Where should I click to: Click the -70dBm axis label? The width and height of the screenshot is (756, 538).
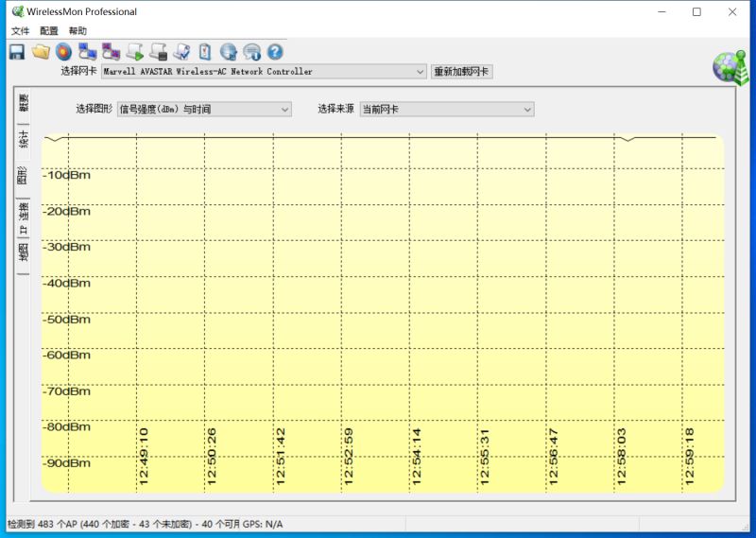[x=66, y=391]
